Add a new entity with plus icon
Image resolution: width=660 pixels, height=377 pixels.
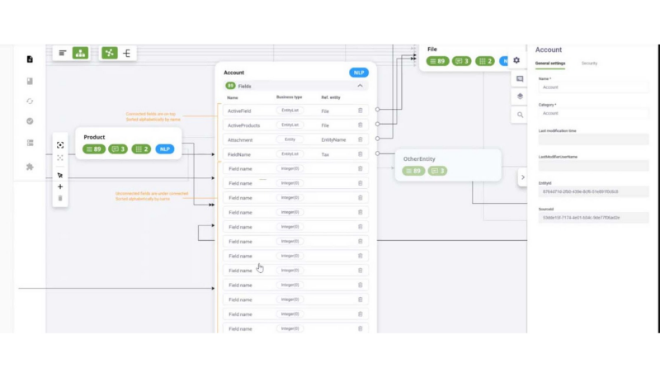[60, 186]
